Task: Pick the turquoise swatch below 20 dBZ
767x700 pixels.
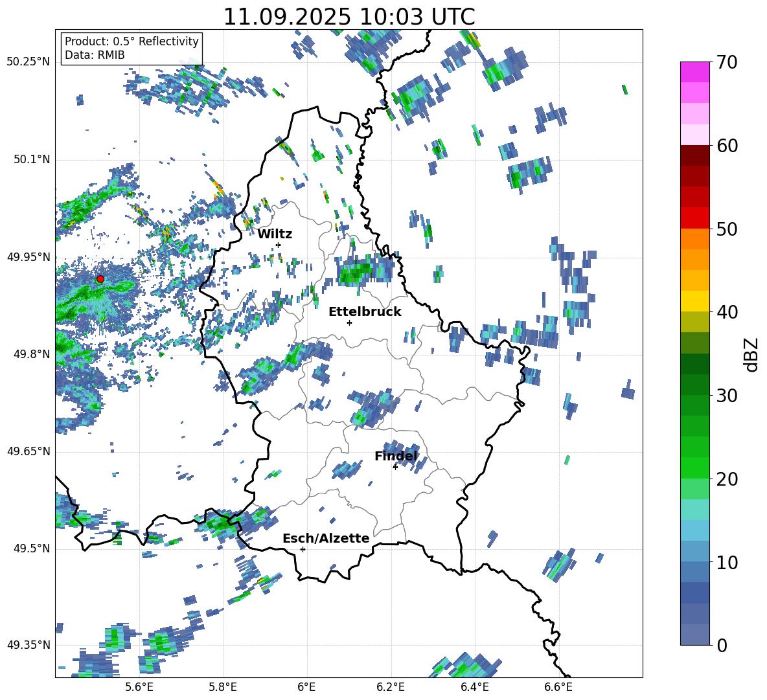Action: click(x=694, y=510)
